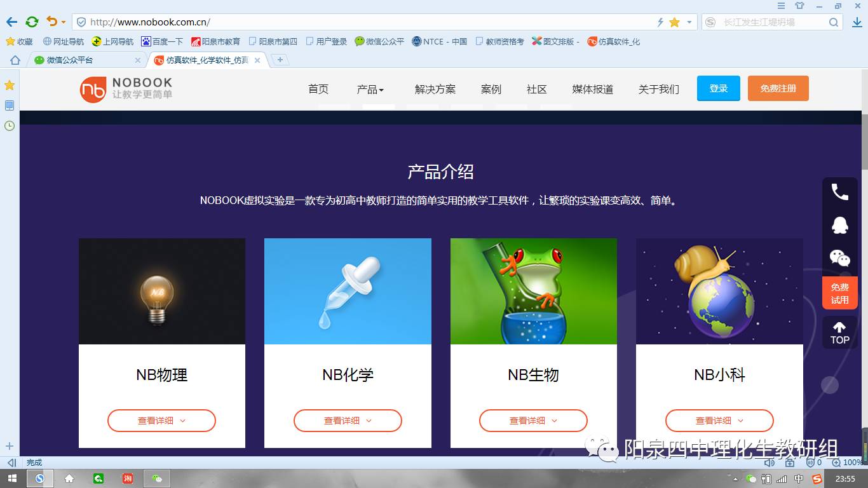This screenshot has width=868, height=488.
Task: Click the magnifier search icon
Action: coord(834,22)
